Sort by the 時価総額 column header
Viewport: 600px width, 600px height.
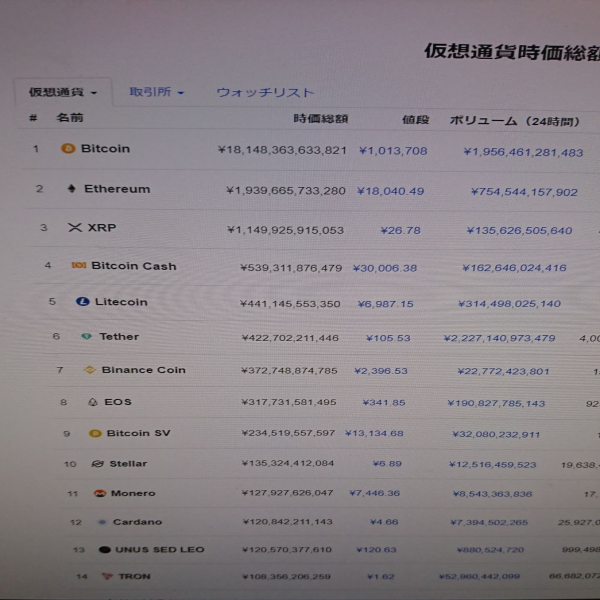pos(321,119)
